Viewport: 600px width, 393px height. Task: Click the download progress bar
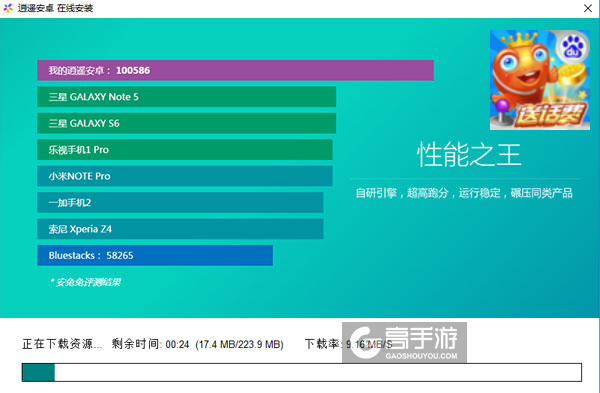302,372
